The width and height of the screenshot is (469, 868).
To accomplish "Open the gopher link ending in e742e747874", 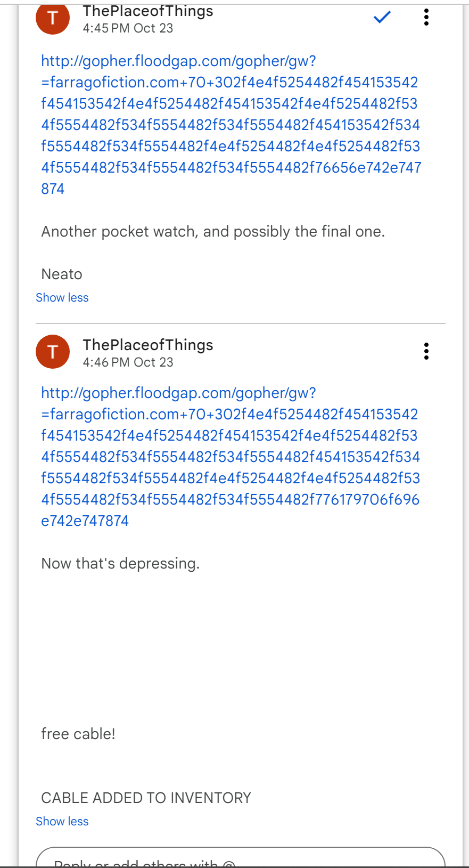I will 231,457.
